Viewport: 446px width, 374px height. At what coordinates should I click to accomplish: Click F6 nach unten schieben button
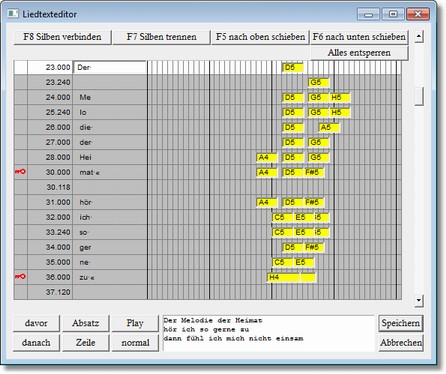click(x=359, y=37)
